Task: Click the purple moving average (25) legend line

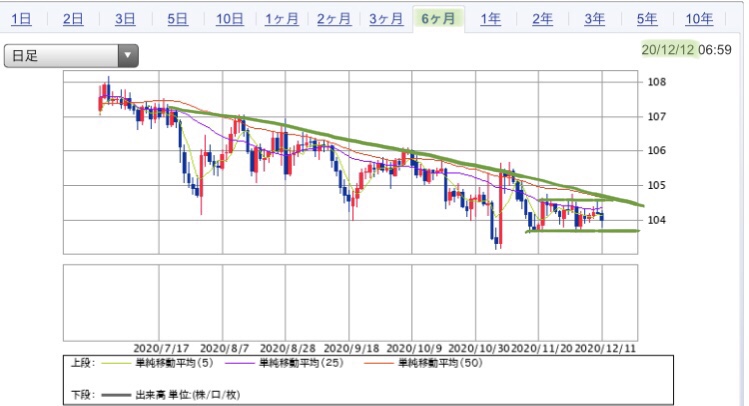Action: pyautogui.click(x=240, y=363)
